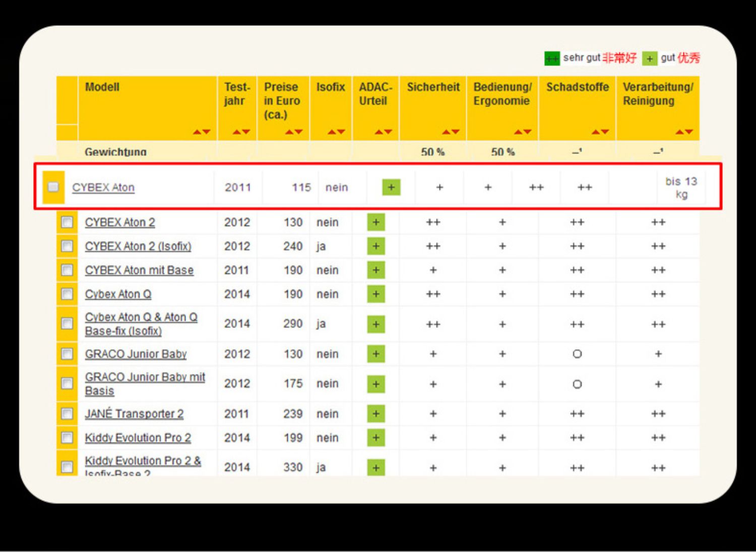Viewport: 756px width, 552px height.
Task: Sort by Sicherheit column arrows
Action: [x=451, y=132]
